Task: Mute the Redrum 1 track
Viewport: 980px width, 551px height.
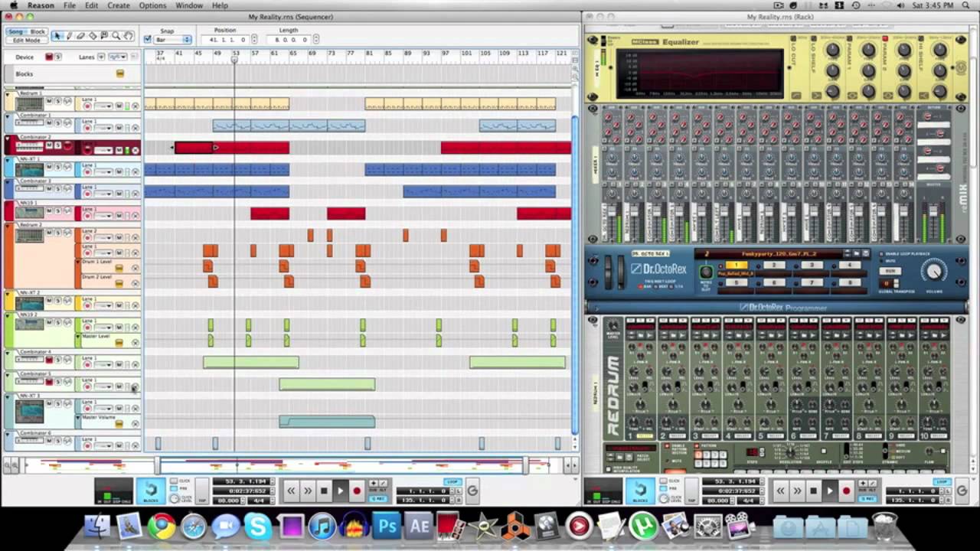Action: point(49,100)
